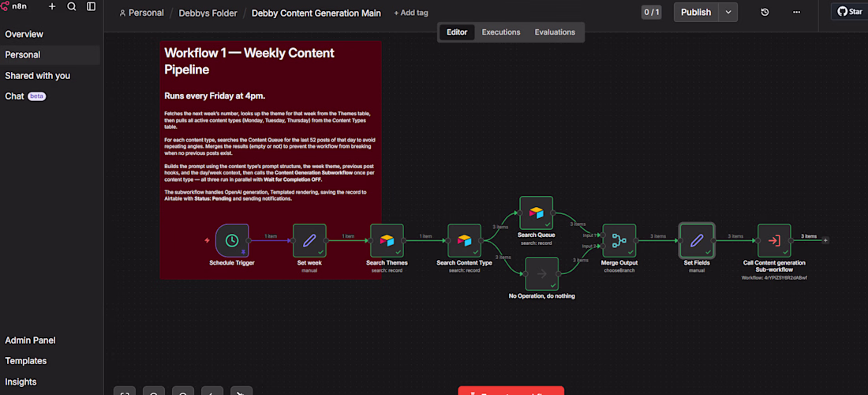Go to Debbys Folder breadcrumb
The width and height of the screenshot is (868, 395).
(x=208, y=13)
